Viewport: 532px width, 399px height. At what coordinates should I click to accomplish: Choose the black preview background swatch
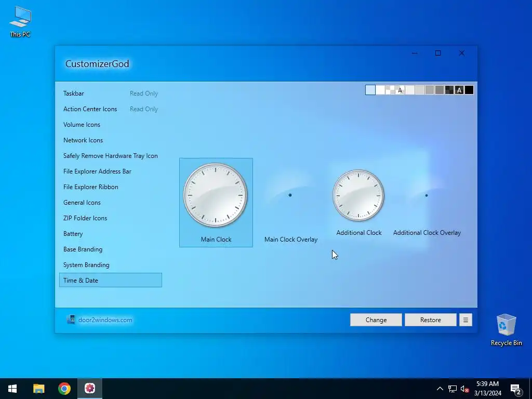coord(469,90)
